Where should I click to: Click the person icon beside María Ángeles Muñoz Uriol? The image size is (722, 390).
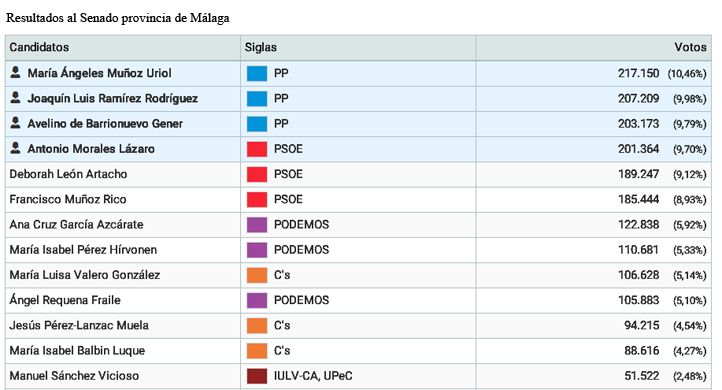click(x=15, y=72)
